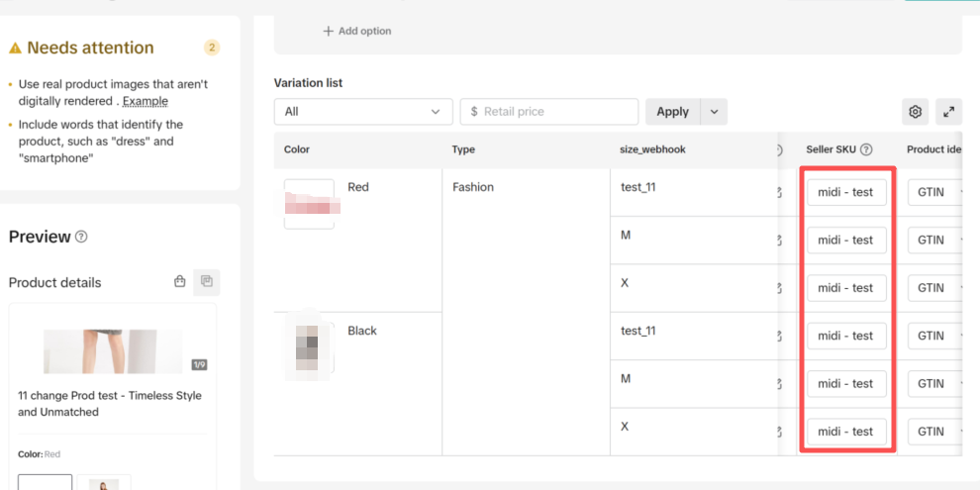Click the plus icon beside Add option
Screen dimensions: 980x490
pos(328,31)
